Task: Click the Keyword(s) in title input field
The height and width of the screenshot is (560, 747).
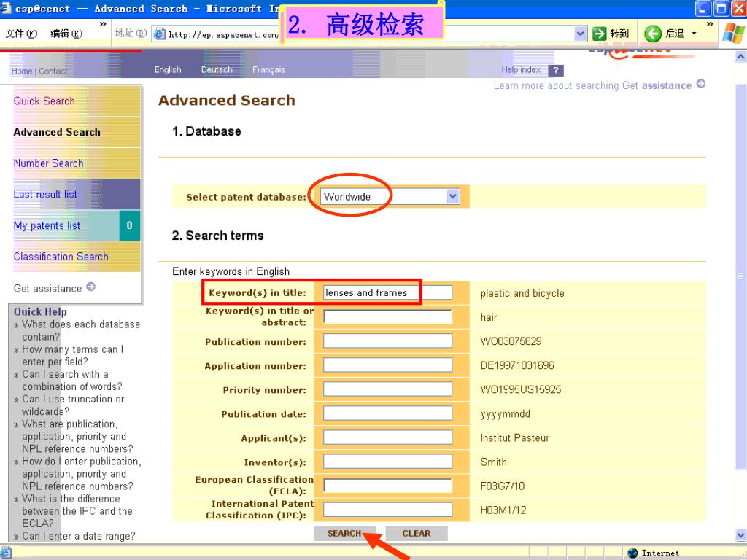Action: (x=388, y=292)
